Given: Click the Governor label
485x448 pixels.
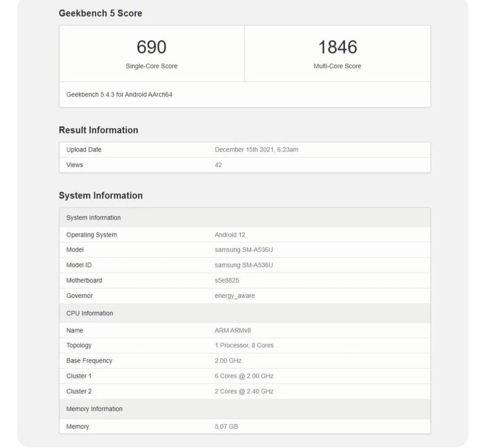Looking at the screenshot, I should coord(80,296).
